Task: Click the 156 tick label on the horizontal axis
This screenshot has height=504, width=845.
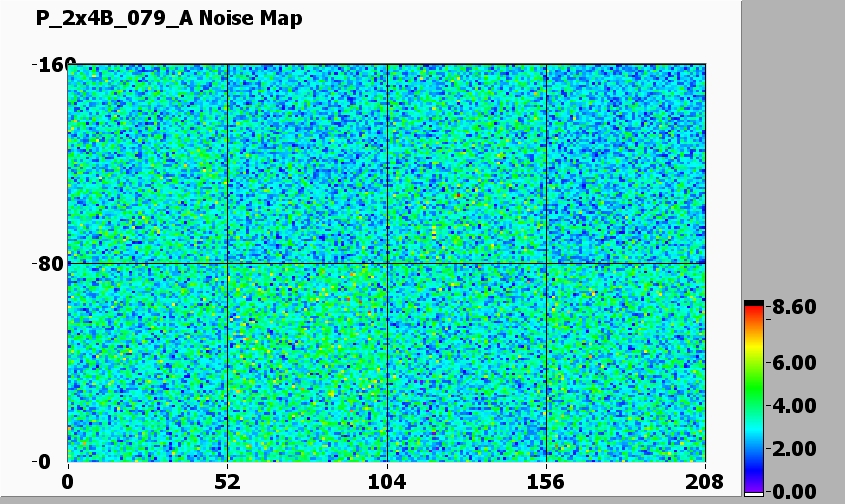Action: (546, 481)
